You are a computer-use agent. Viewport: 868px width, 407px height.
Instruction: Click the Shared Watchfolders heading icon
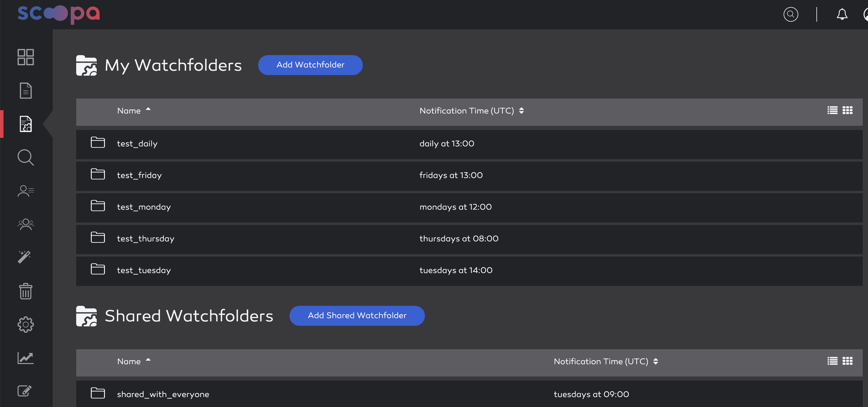pyautogui.click(x=86, y=316)
